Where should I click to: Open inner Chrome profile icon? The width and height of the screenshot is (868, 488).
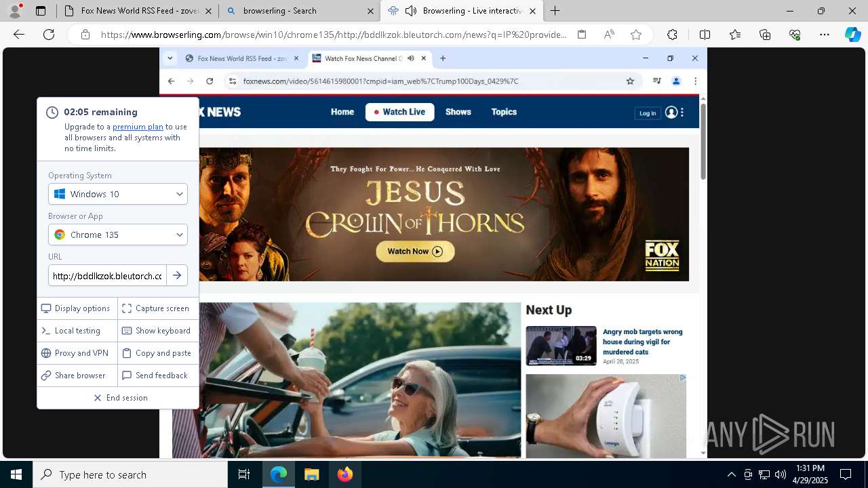point(676,81)
